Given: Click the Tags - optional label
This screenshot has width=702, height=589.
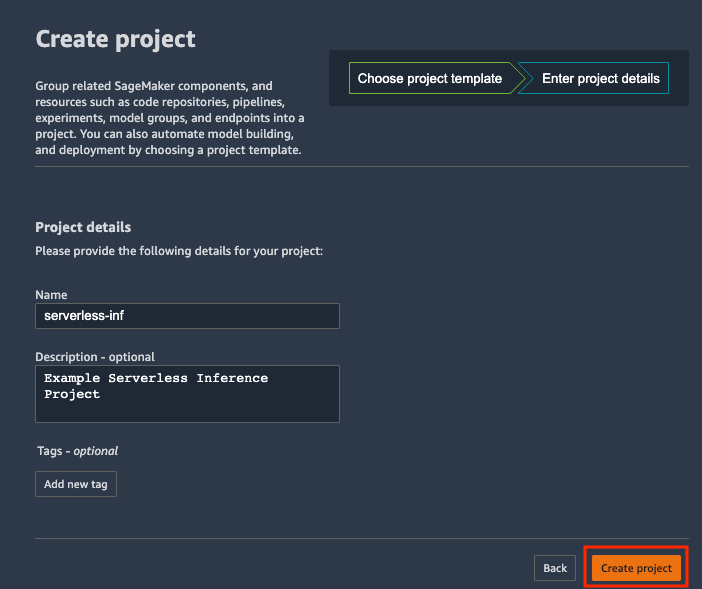Looking at the screenshot, I should pyautogui.click(x=77, y=451).
